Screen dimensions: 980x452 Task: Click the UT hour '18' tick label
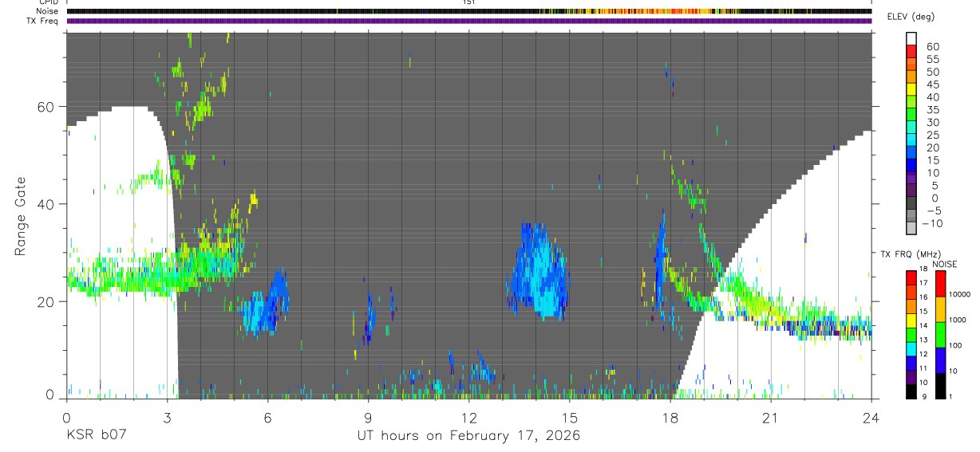tap(670, 417)
